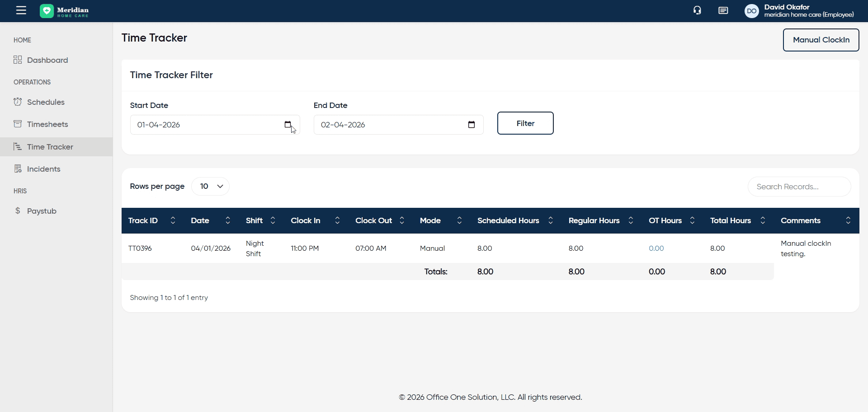Viewport: 868px width, 412px height.
Task: Navigate to Paystub page
Action: [42, 211]
